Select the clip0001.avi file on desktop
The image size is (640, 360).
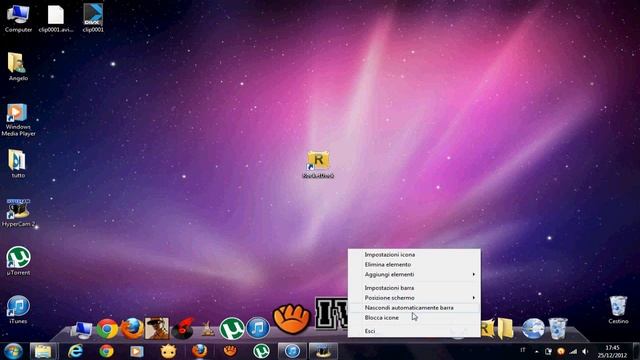(56, 18)
